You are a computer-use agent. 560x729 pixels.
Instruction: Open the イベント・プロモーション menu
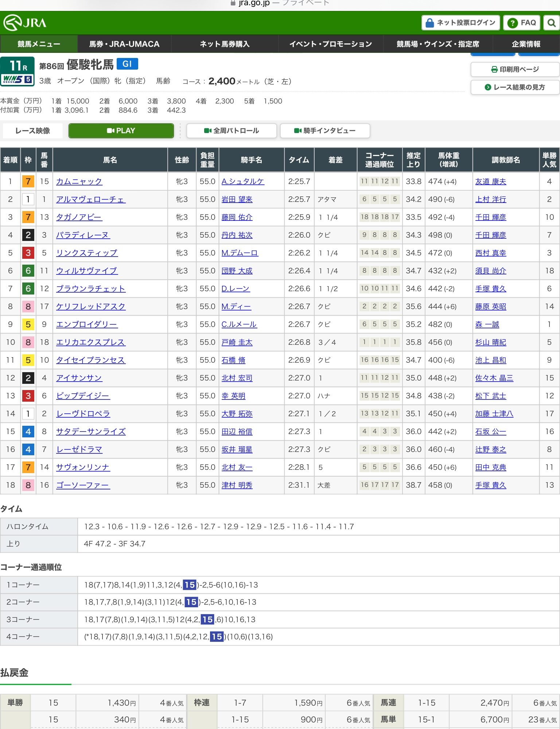coord(331,44)
